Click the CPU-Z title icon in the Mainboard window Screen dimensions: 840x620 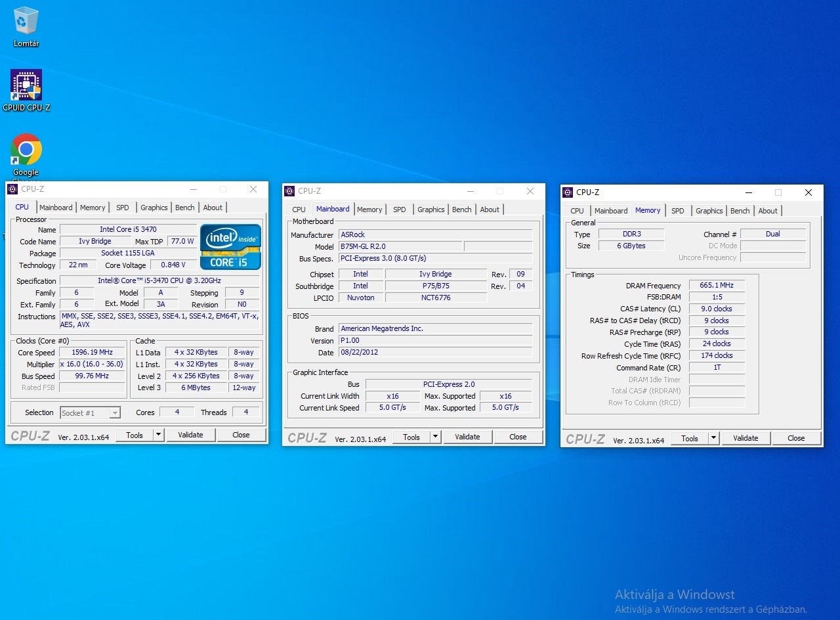point(289,191)
